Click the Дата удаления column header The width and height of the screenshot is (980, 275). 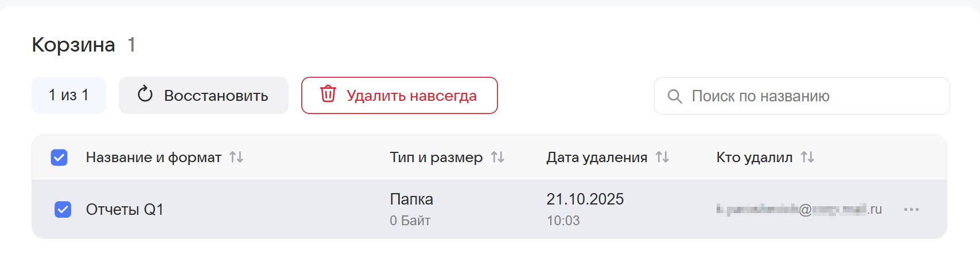[596, 158]
